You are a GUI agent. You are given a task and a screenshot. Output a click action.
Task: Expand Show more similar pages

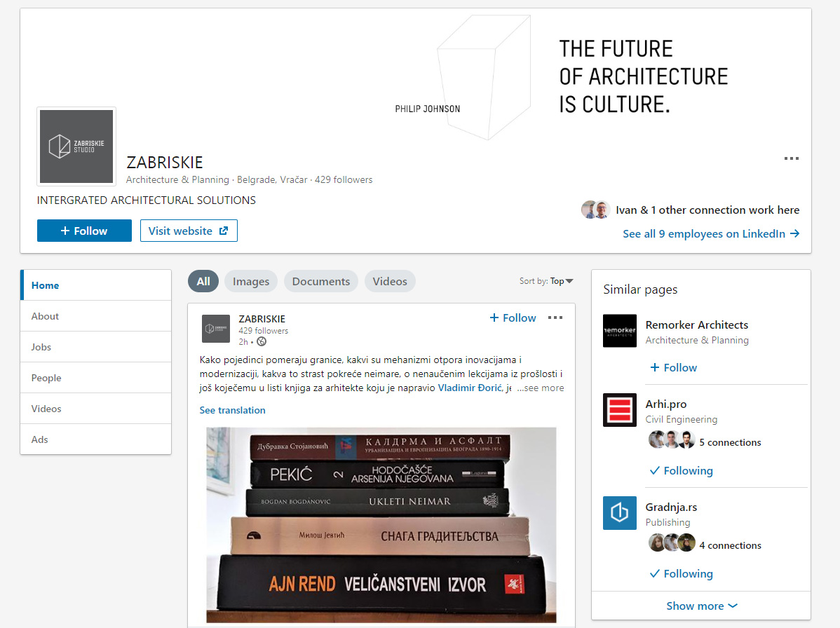pos(701,606)
